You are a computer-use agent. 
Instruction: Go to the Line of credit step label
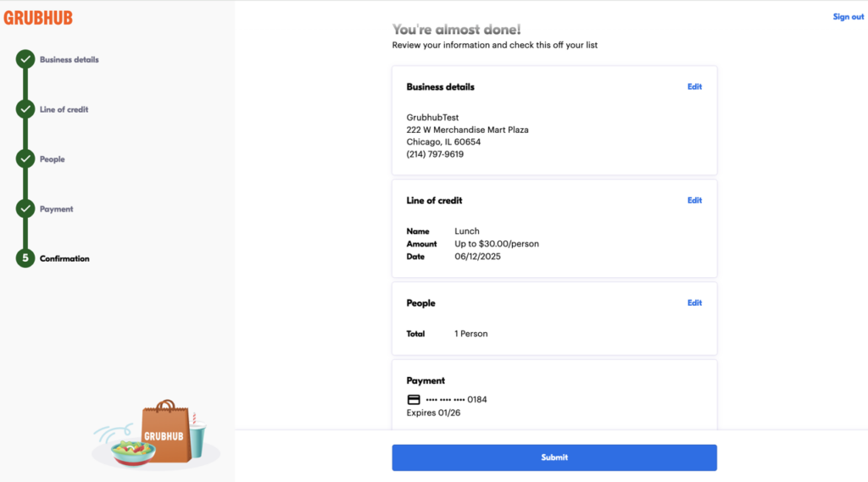click(x=64, y=109)
